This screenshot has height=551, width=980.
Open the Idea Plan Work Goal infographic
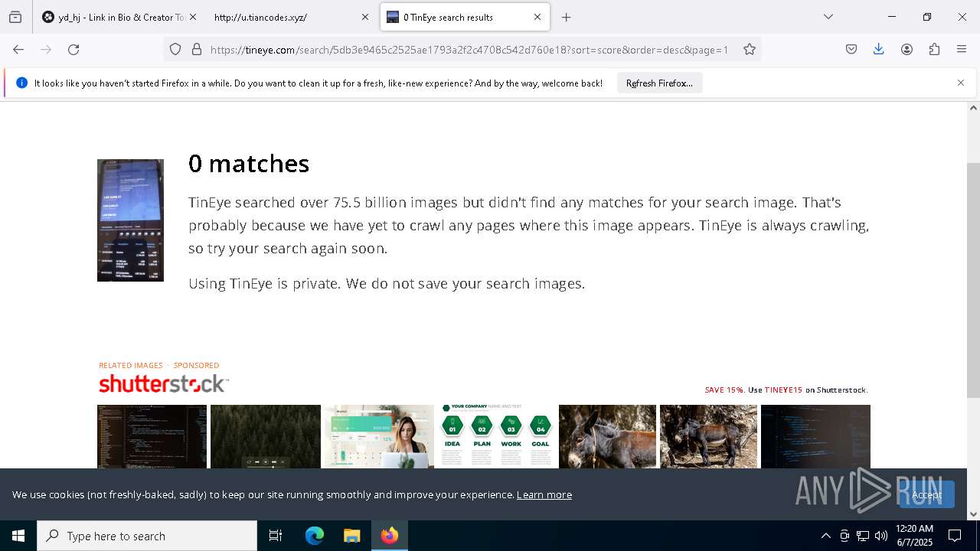pos(496,436)
